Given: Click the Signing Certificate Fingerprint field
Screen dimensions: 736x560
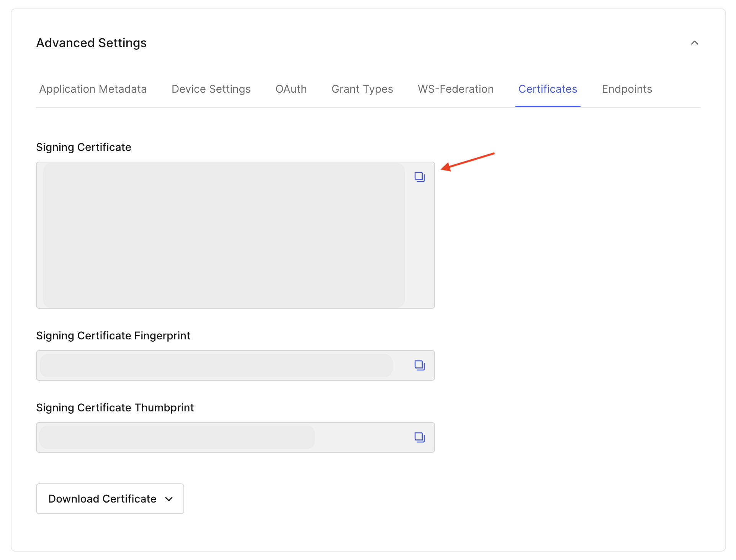Looking at the screenshot, I should tap(216, 365).
